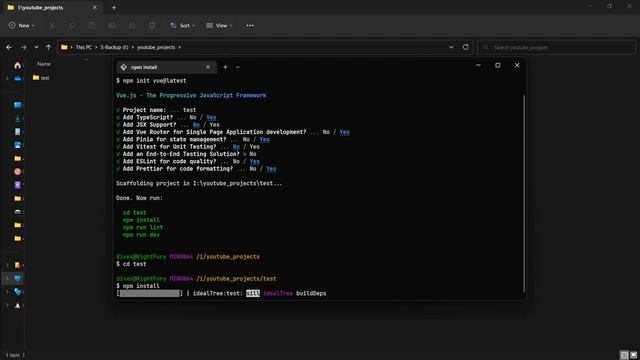Open the View layout dropdown
Viewport: 640px width, 360px height.
(x=219, y=25)
